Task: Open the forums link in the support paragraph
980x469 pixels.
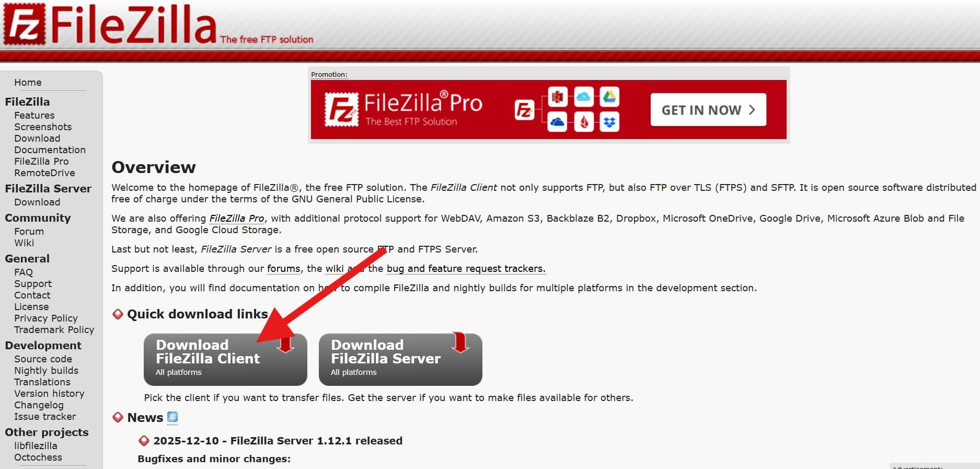Action: 284,269
